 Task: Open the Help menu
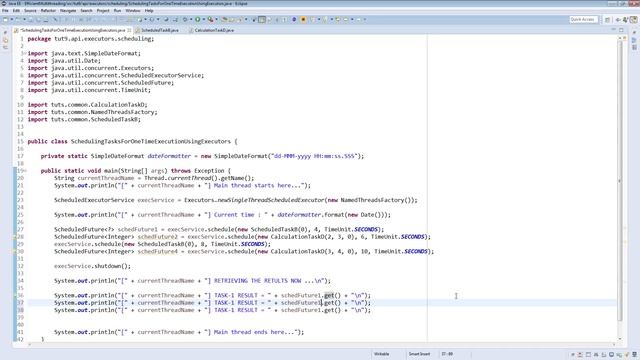click(149, 11)
